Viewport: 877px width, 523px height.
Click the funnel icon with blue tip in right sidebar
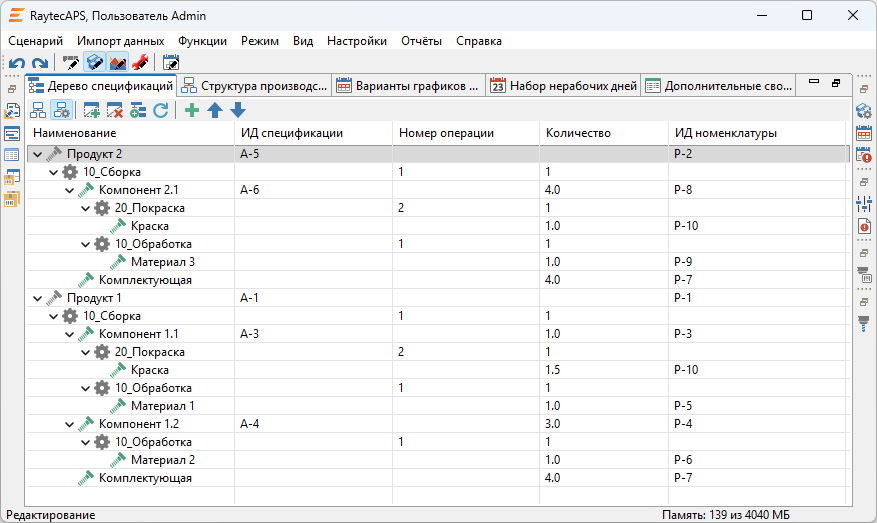pyautogui.click(x=864, y=323)
